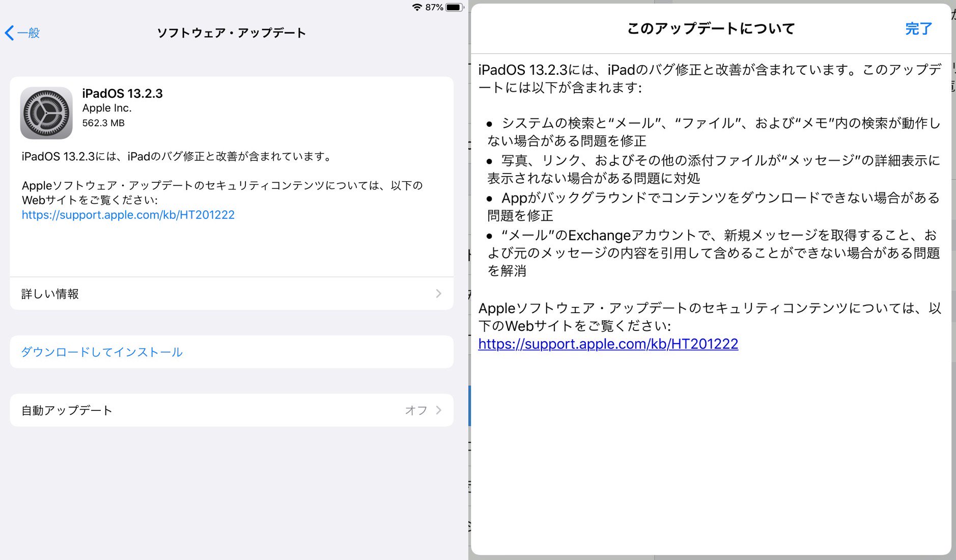Click the battery icon in status bar

pyautogui.click(x=454, y=7)
